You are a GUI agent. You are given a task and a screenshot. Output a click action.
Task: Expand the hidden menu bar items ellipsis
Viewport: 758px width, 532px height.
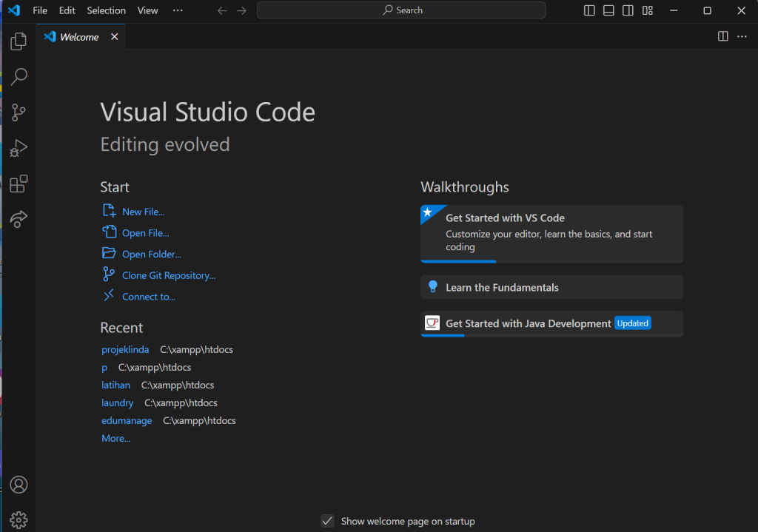[178, 10]
